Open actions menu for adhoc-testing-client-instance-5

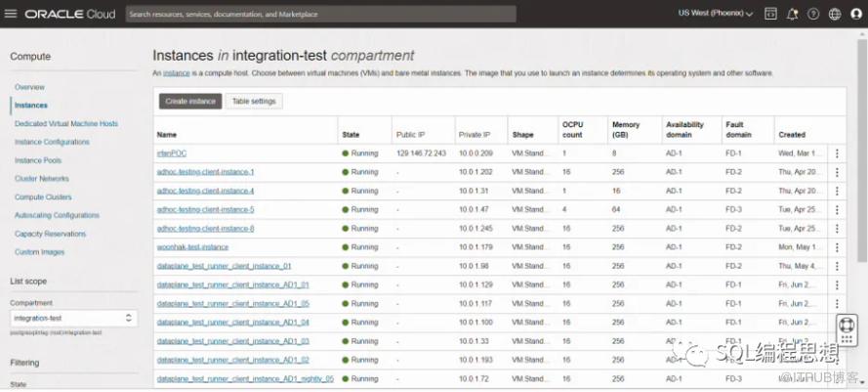[x=836, y=209]
